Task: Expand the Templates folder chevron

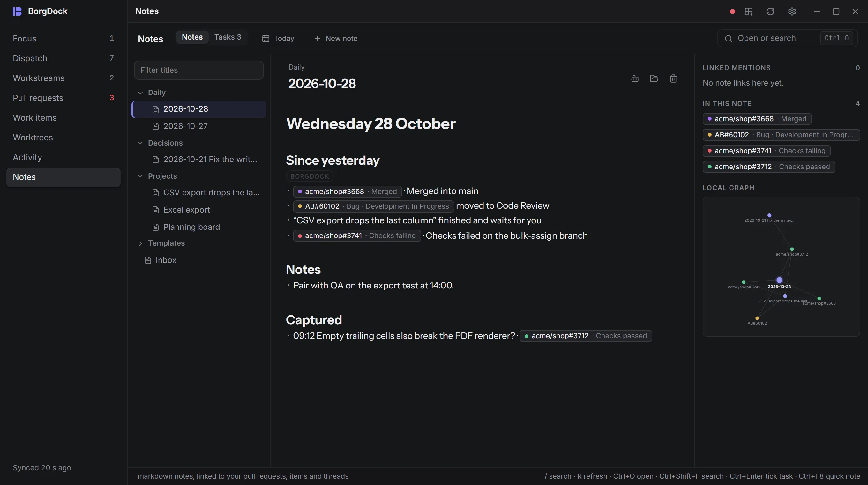Action: (140, 243)
